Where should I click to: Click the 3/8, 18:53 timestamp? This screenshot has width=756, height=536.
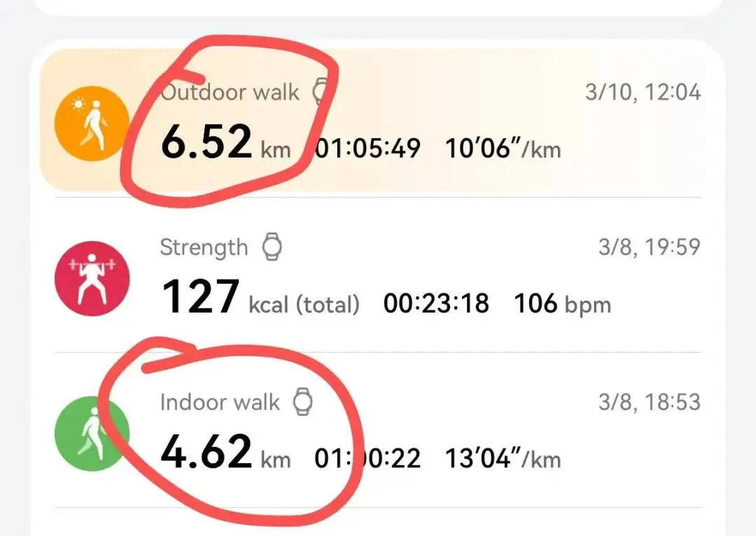[650, 402]
